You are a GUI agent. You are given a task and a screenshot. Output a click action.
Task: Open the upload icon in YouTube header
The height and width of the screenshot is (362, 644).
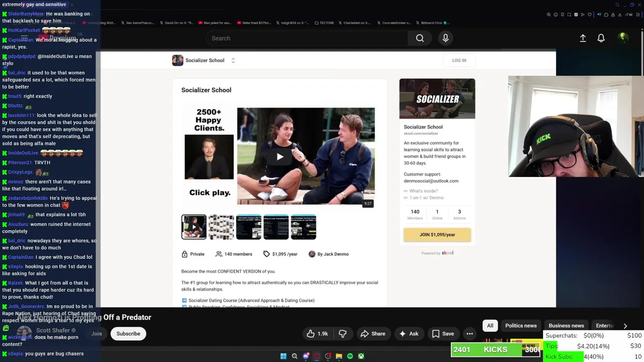pyautogui.click(x=583, y=38)
